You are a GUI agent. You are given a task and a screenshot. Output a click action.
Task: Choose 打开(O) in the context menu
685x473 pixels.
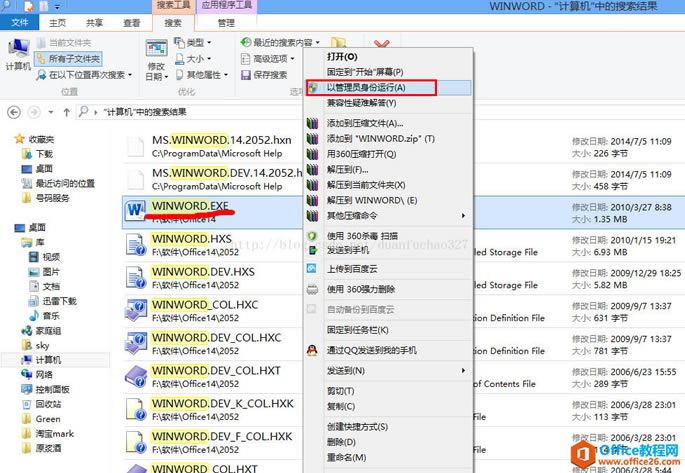[x=342, y=57]
